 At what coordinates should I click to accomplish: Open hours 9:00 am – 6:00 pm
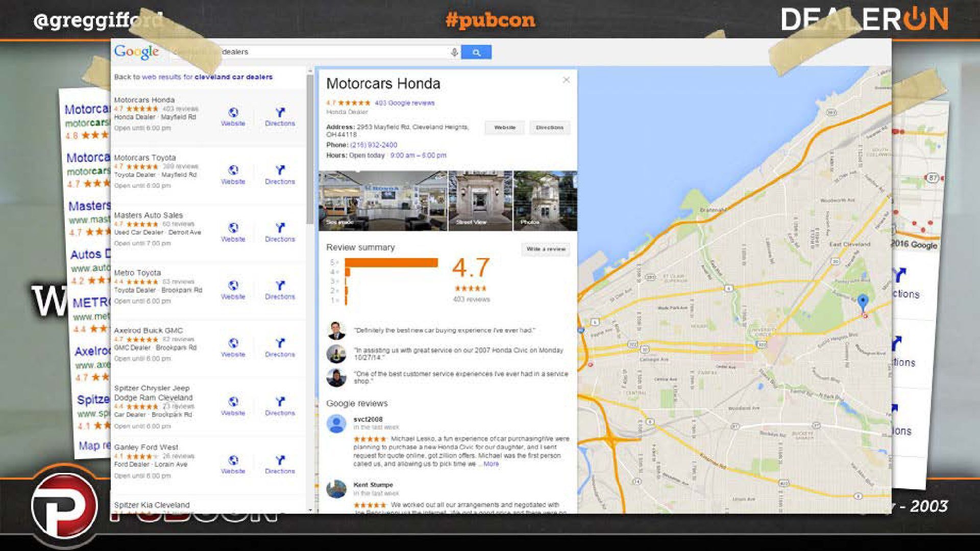418,155
